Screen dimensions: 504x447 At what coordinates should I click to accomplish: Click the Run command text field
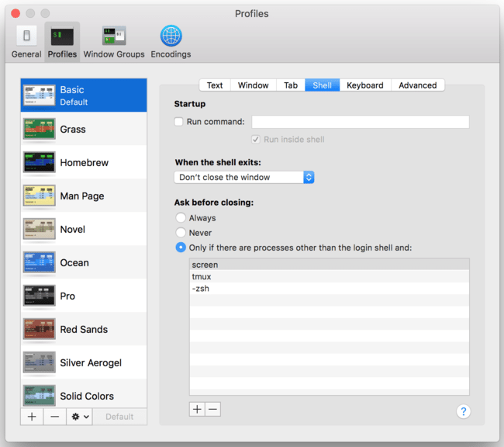point(361,122)
